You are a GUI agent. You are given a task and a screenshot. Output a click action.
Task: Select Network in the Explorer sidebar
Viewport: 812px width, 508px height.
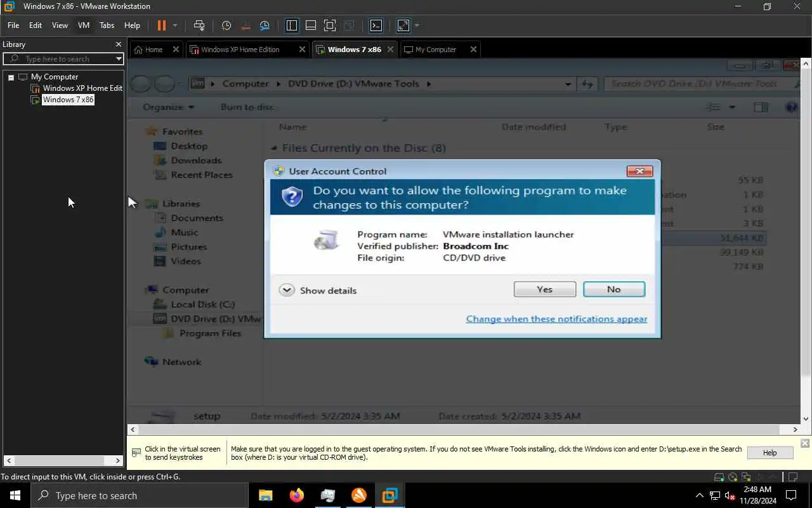(173, 362)
